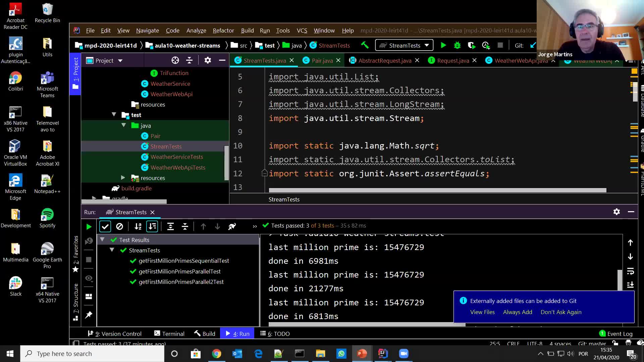Rerun tests with Run panel play icon
This screenshot has width=644, height=362.
pyautogui.click(x=89, y=227)
